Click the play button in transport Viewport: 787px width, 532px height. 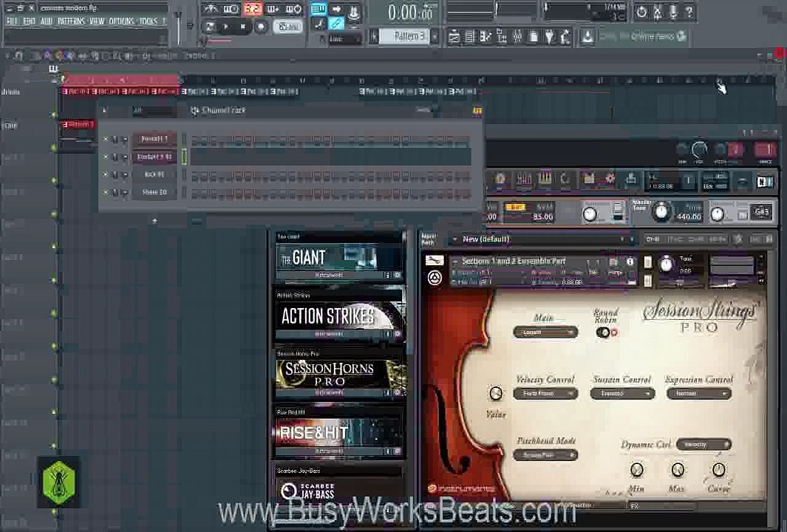(x=226, y=26)
